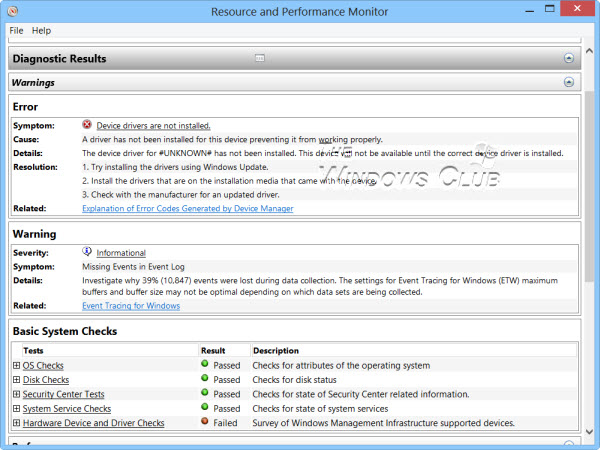Click the scrollbar down arrow
600x450 pixels.
(589, 431)
